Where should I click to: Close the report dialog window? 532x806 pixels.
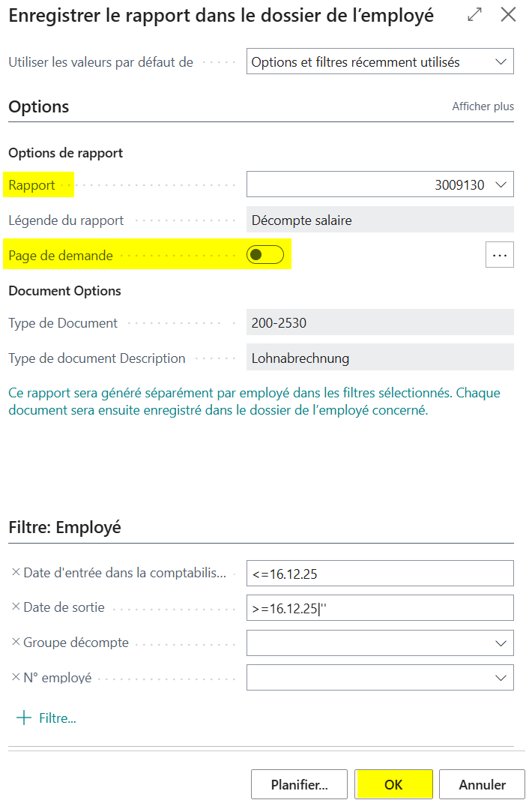(509, 14)
